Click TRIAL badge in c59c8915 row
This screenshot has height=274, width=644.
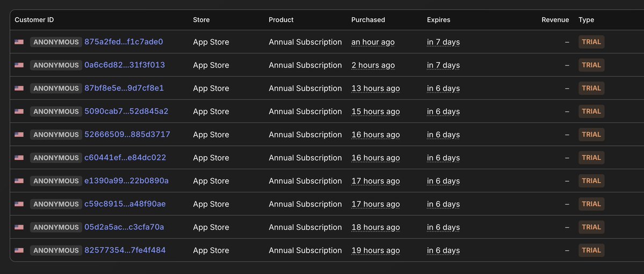tap(591, 204)
